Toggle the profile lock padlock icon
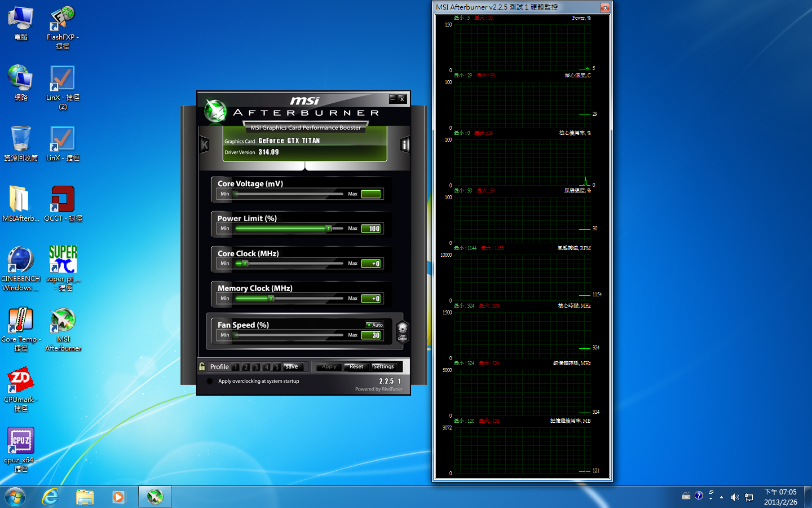Viewport: 812px width, 508px height. click(202, 366)
